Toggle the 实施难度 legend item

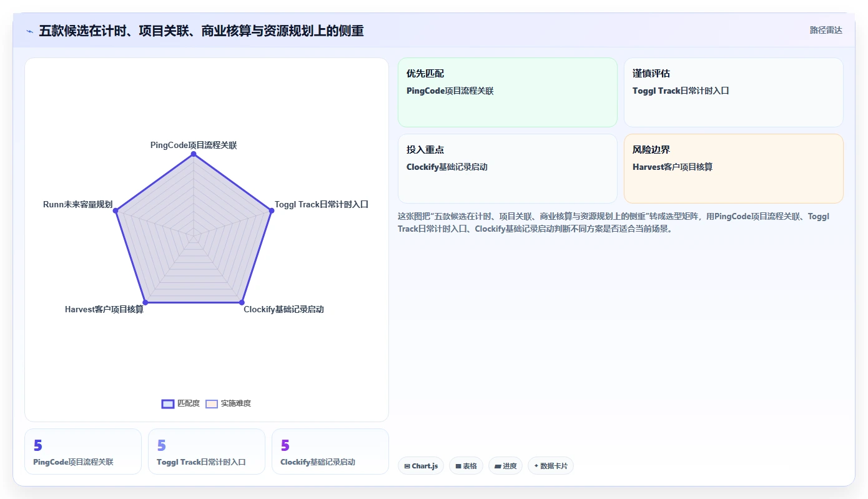pos(228,403)
